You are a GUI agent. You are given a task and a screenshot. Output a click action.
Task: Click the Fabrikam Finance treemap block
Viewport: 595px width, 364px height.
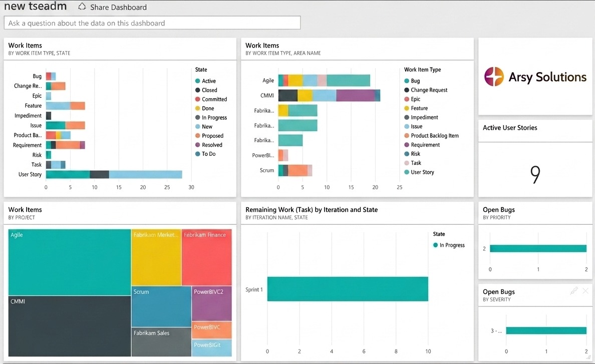click(206, 257)
